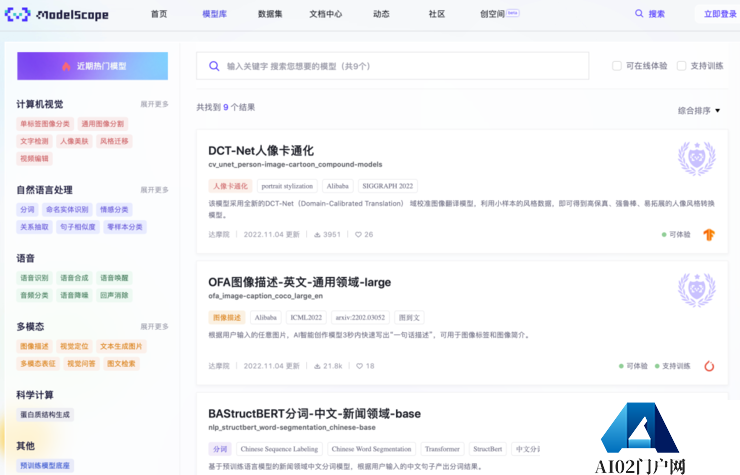740x475 pixels.
Task: Expand more under 多模态 category
Action: click(x=154, y=326)
